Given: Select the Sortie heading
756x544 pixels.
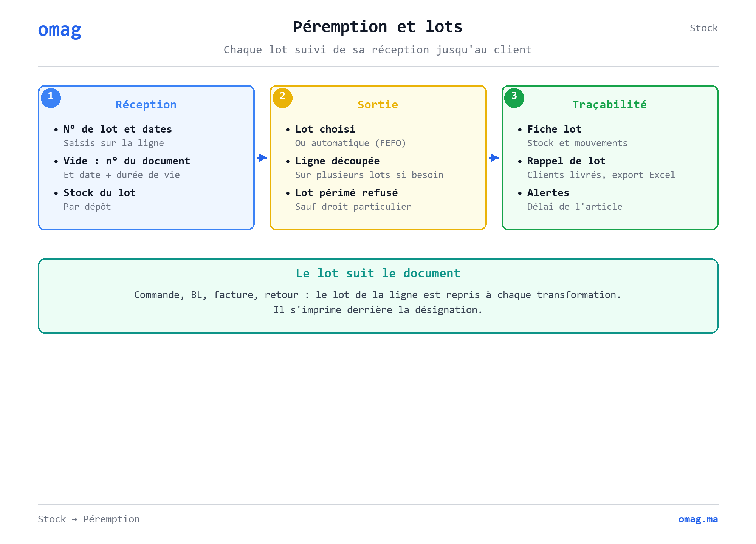Looking at the screenshot, I should tap(378, 105).
